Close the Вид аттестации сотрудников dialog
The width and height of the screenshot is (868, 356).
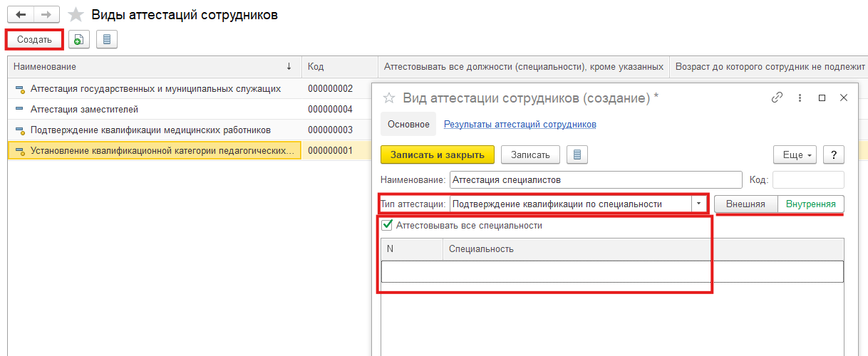coord(844,98)
